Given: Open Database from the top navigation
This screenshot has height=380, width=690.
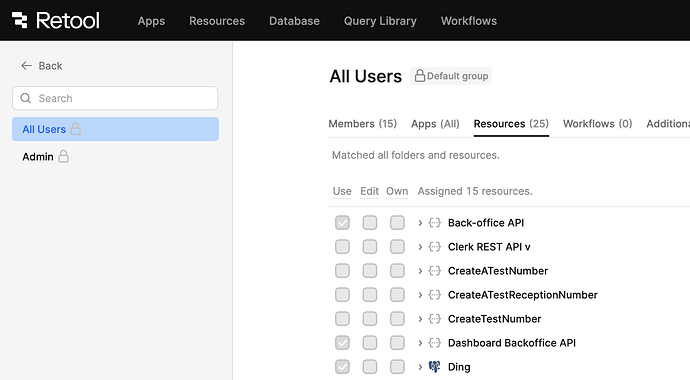Looking at the screenshot, I should [x=294, y=21].
